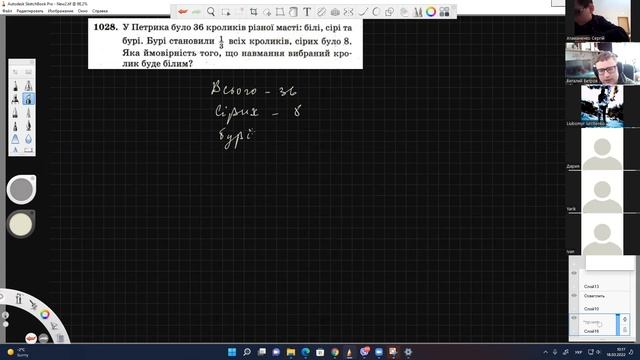
Task: Pick the first pencil in brush palette
Action: (16, 86)
